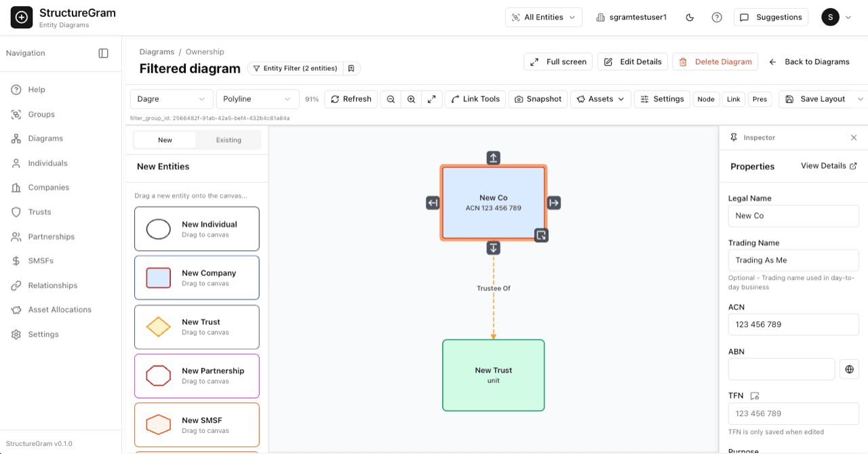Image resolution: width=868 pixels, height=454 pixels.
Task: Switch to dark mode with the moon icon
Action: pos(690,17)
